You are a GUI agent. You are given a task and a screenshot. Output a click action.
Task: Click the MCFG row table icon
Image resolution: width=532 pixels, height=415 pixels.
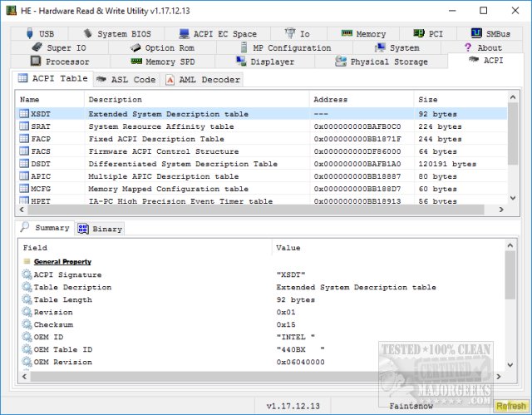tap(24, 188)
